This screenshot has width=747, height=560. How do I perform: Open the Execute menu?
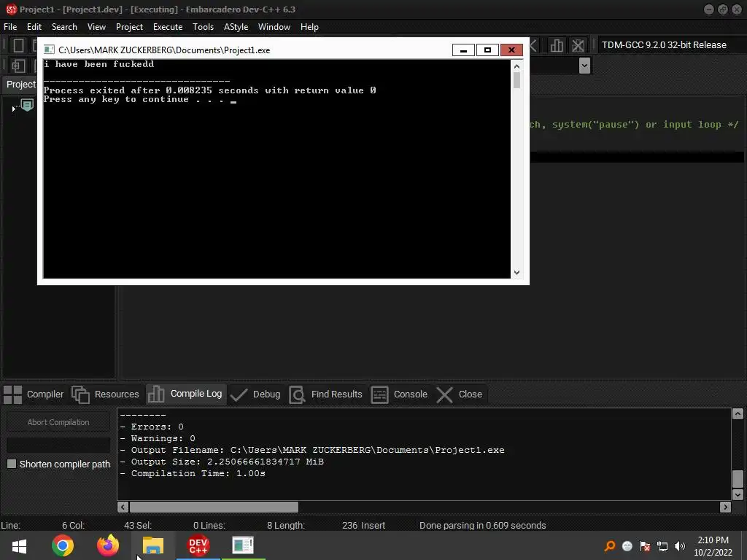[x=168, y=27]
